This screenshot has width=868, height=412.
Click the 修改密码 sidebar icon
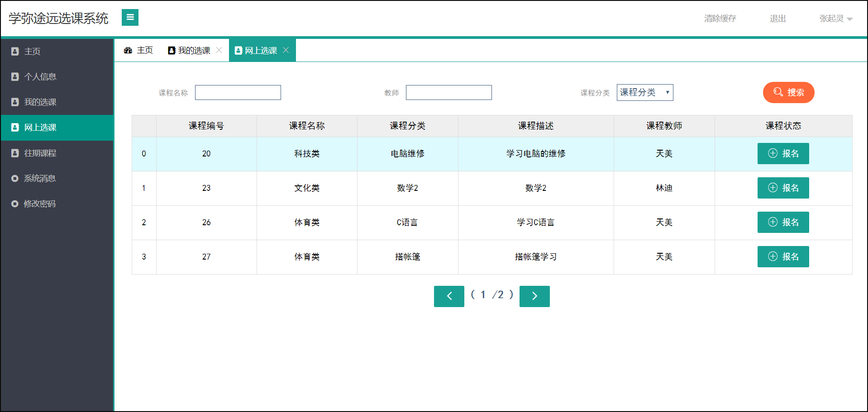[15, 204]
